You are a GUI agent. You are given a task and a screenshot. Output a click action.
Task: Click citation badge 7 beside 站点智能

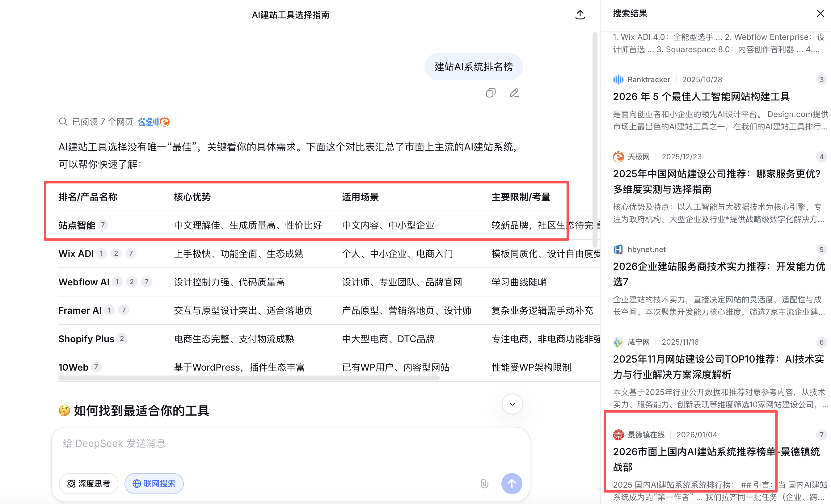pyautogui.click(x=103, y=225)
